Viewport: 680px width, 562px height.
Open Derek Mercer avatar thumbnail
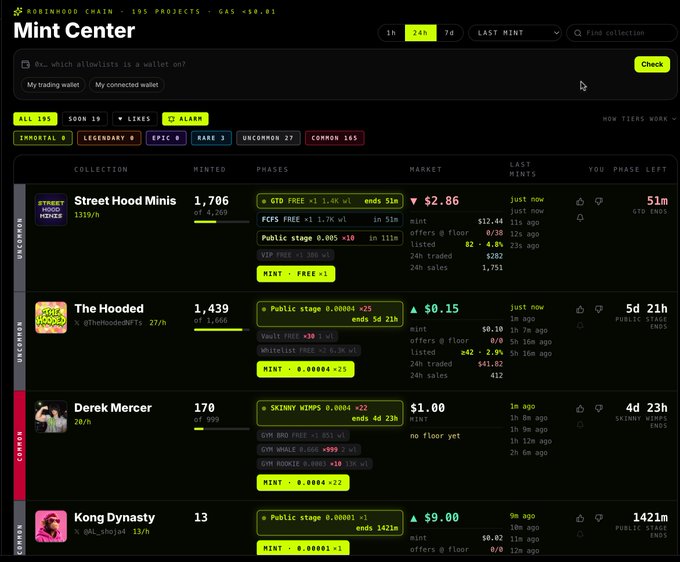51,417
